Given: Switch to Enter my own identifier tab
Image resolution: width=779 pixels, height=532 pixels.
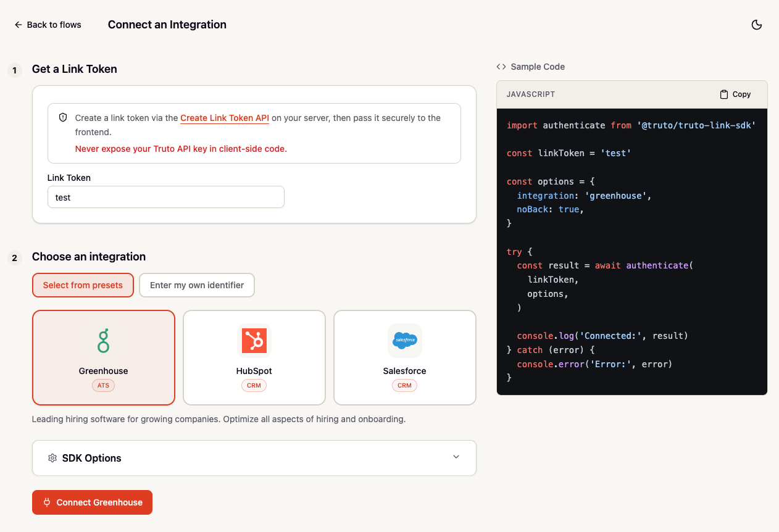Looking at the screenshot, I should click(x=197, y=285).
